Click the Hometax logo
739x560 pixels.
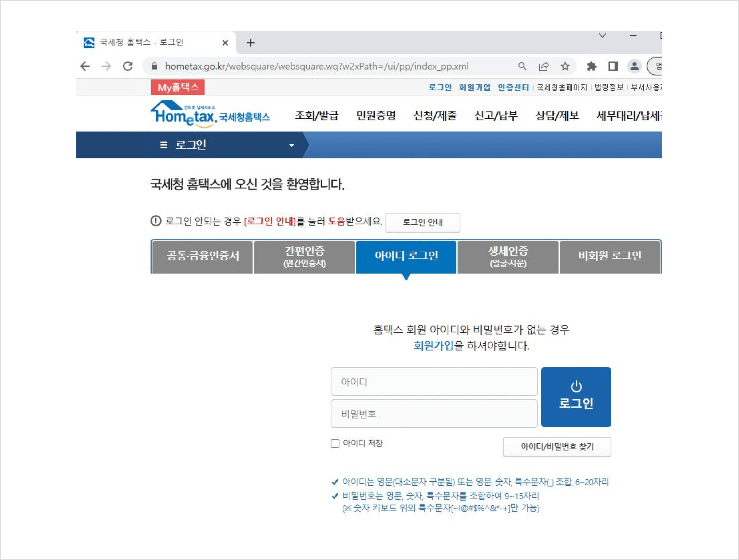(210, 114)
